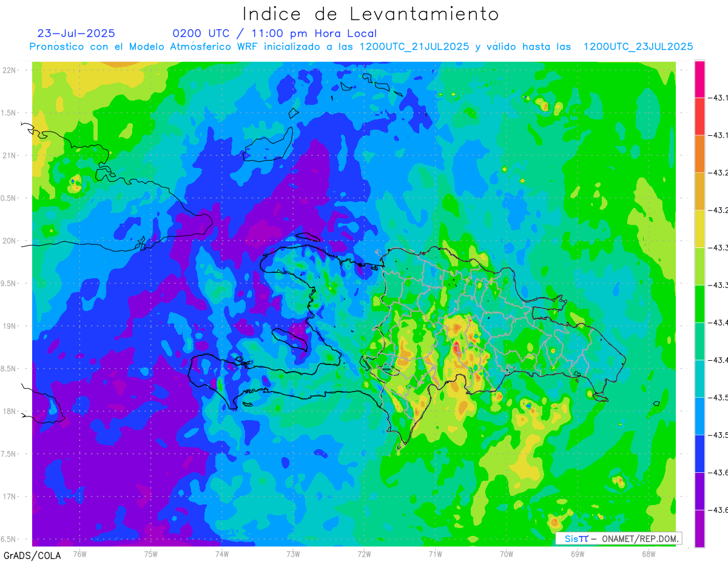Click the '75W' longitude label
Viewport: 728px width, 562px height.
pyautogui.click(x=151, y=554)
